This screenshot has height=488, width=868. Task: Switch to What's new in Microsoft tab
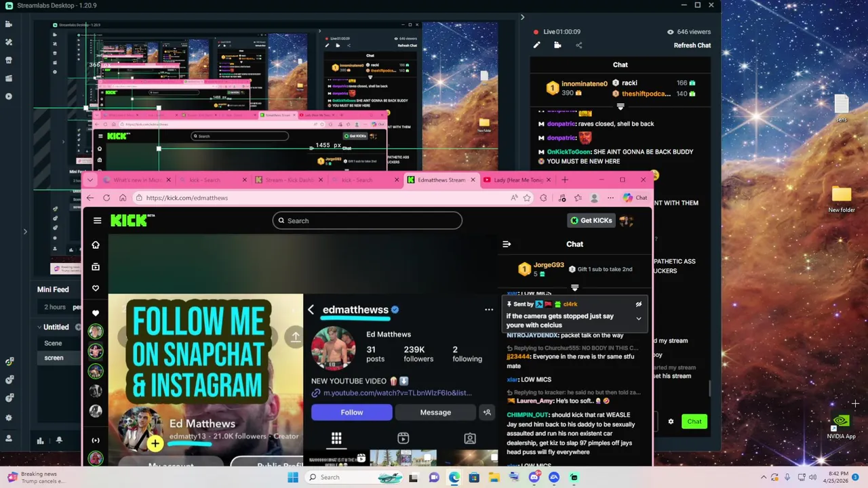136,180
